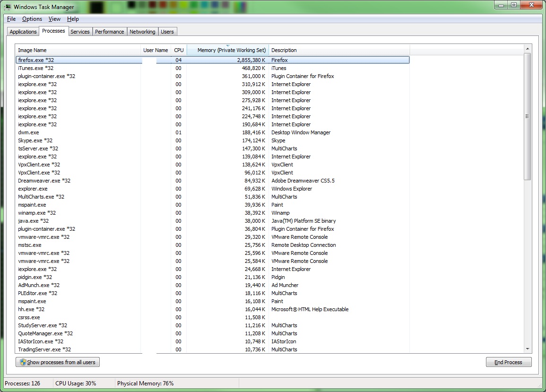Select iexplore.exe row using 190,684 K

(x=212, y=124)
